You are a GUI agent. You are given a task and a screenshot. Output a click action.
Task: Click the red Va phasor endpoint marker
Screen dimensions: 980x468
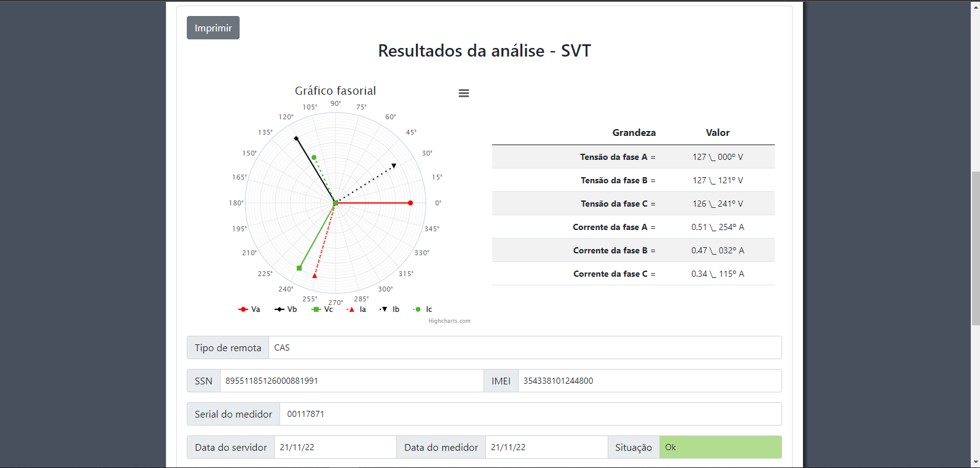[x=410, y=203]
